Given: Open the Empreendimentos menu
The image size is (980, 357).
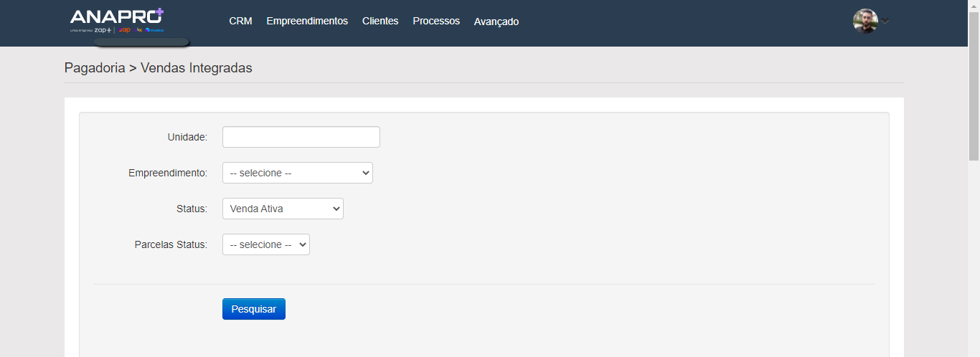Looking at the screenshot, I should 307,21.
